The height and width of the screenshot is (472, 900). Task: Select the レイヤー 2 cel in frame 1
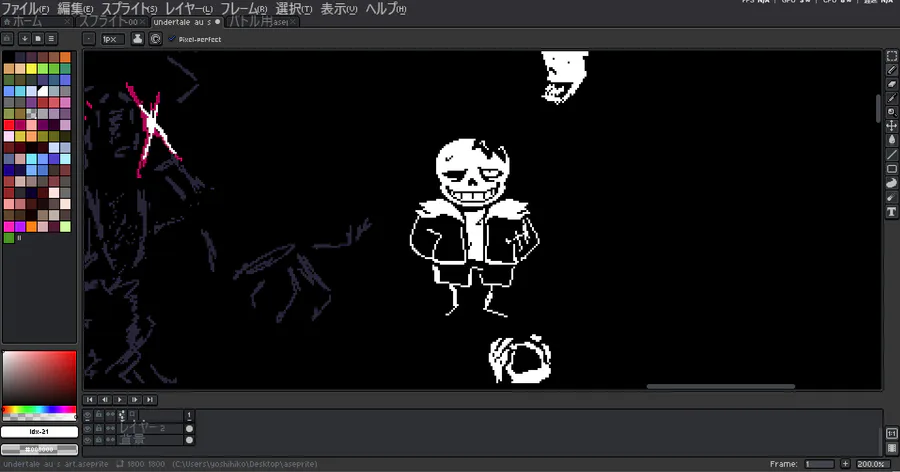click(x=189, y=428)
